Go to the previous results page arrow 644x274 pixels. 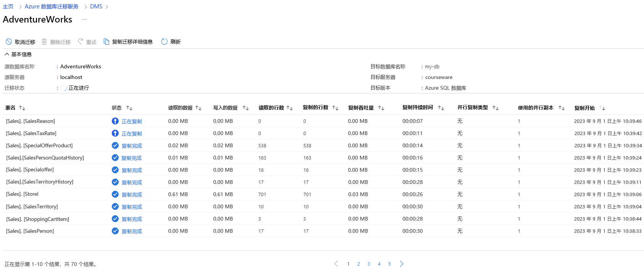tap(336, 264)
